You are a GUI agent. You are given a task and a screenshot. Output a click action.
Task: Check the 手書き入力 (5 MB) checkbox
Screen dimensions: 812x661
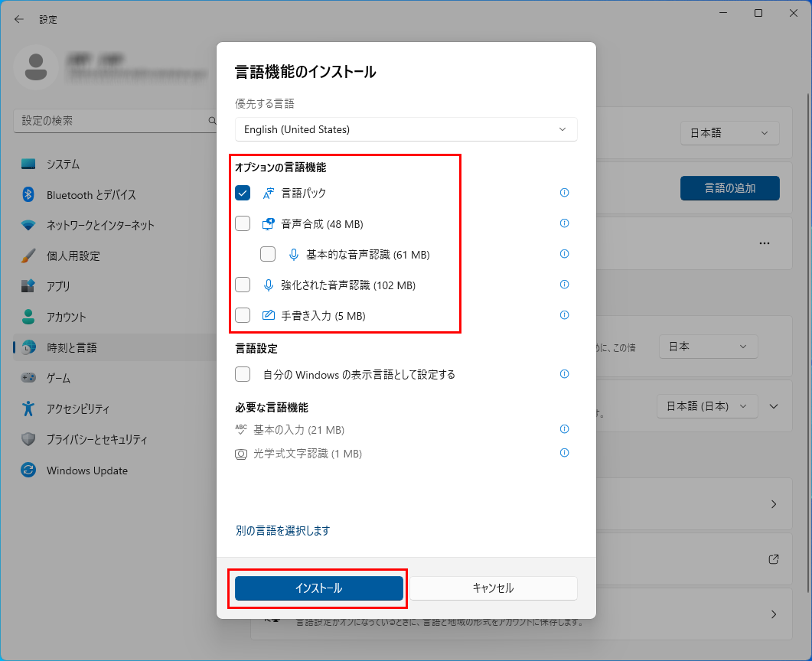(243, 314)
